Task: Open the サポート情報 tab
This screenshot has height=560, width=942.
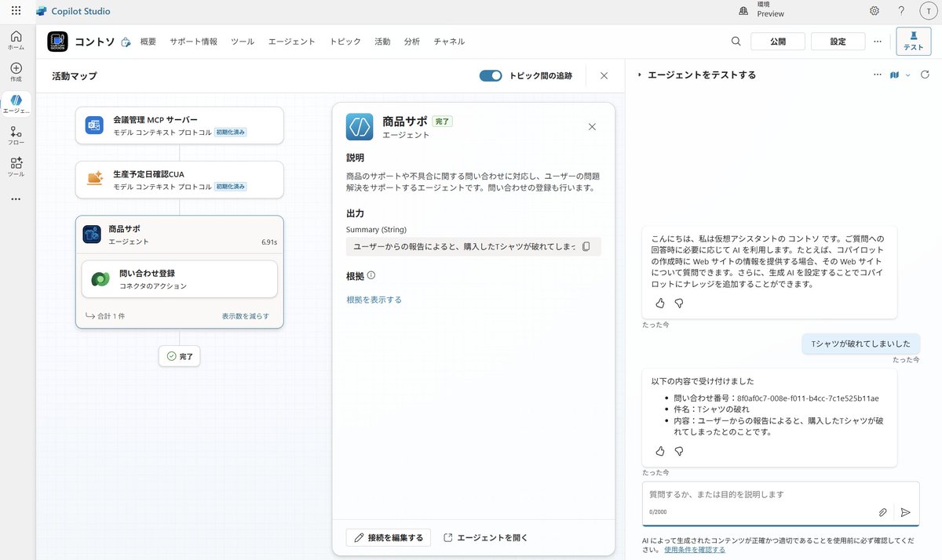Action: (193, 42)
